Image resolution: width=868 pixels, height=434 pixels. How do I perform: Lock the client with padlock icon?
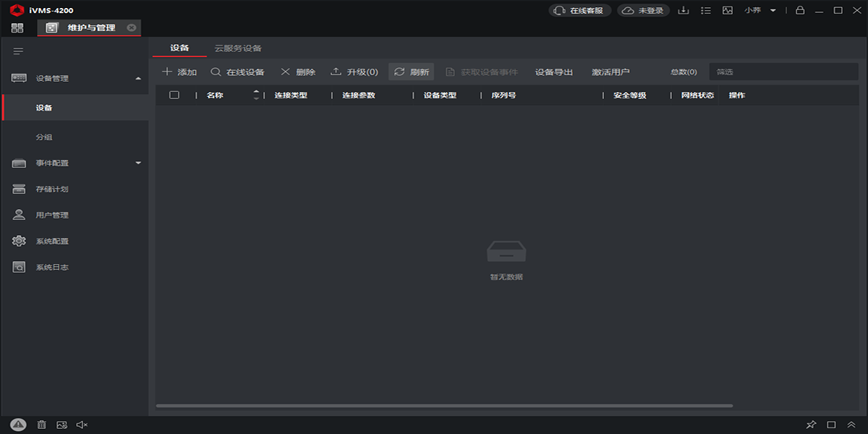[799, 11]
